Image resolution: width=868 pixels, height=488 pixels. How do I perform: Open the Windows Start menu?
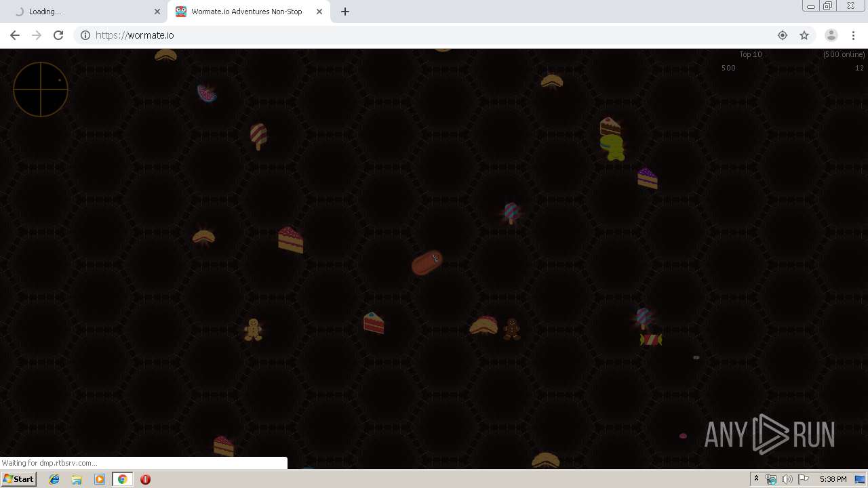[19, 479]
